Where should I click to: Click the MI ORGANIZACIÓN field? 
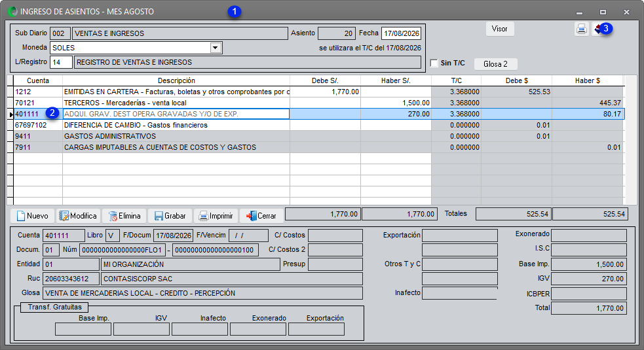click(x=191, y=264)
